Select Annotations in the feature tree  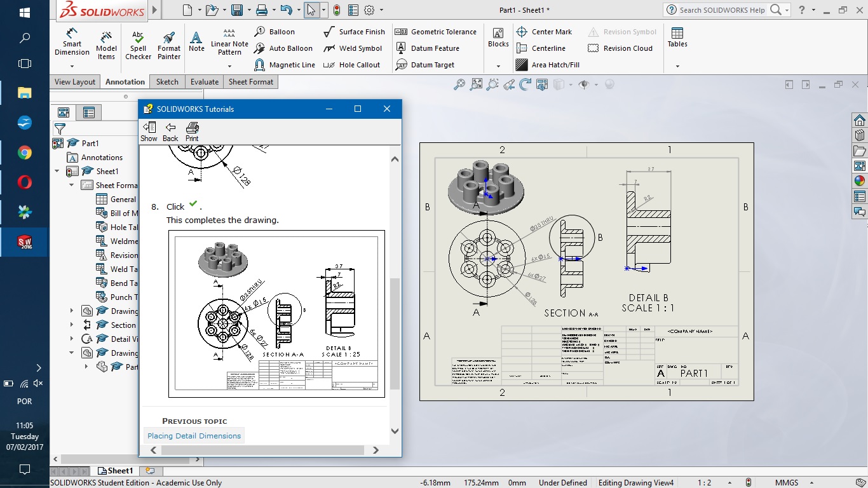click(95, 157)
